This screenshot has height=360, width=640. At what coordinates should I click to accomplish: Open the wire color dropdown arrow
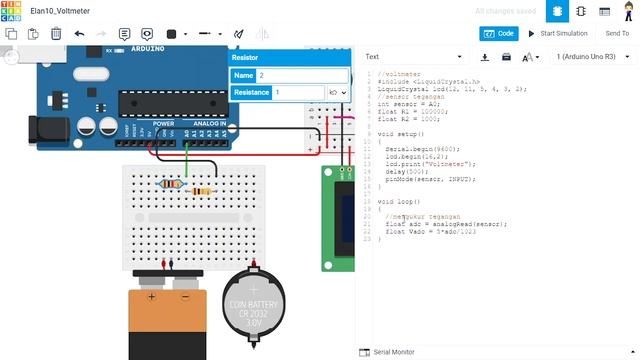tap(185, 34)
